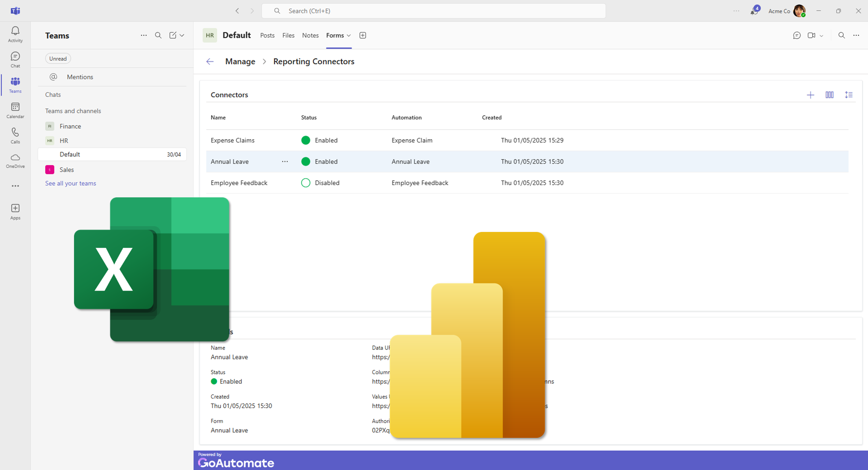Click Reporting Connectors breadcrumb

(314, 61)
